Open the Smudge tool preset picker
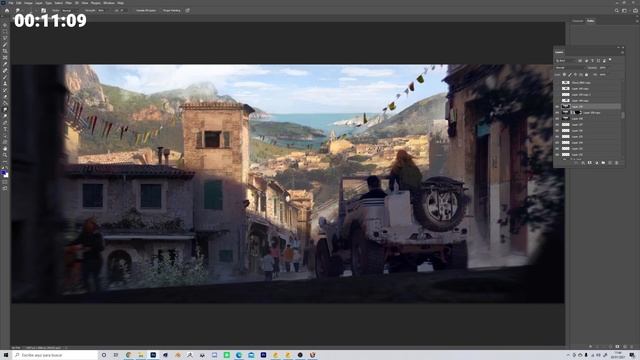 [18, 11]
